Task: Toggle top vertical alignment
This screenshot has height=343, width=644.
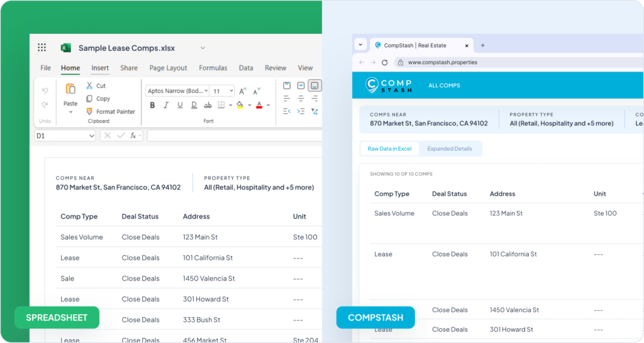Action: (x=287, y=85)
